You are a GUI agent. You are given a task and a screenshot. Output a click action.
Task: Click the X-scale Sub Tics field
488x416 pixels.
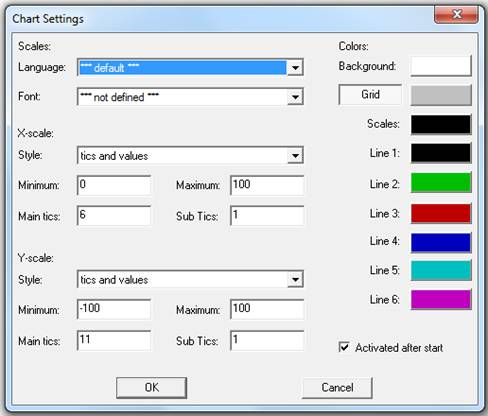tap(267, 216)
